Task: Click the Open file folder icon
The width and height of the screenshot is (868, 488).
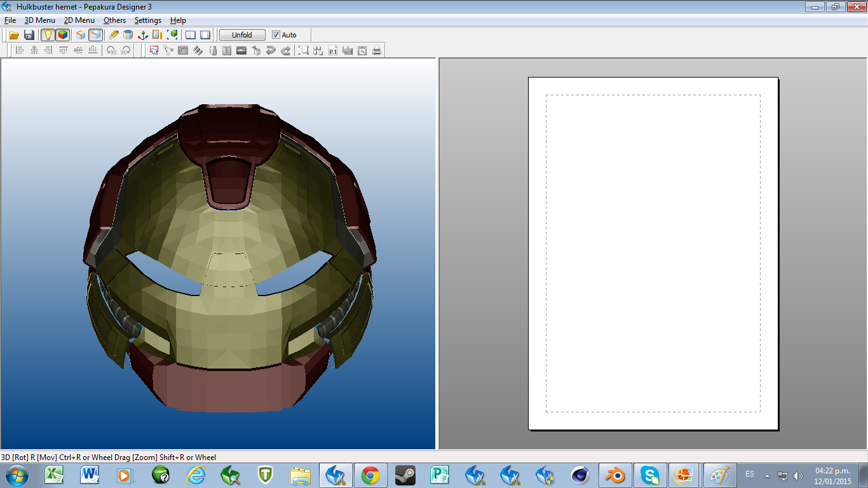Action: pos(14,35)
